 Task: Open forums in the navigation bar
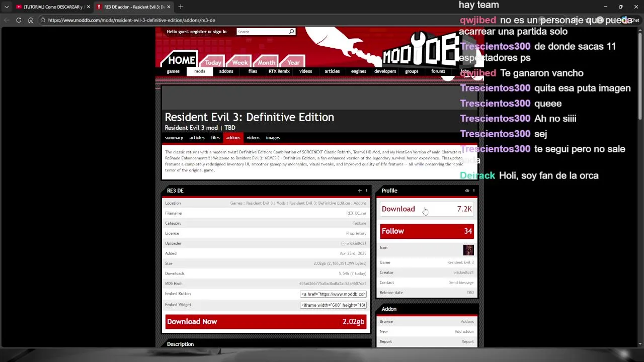(438, 71)
